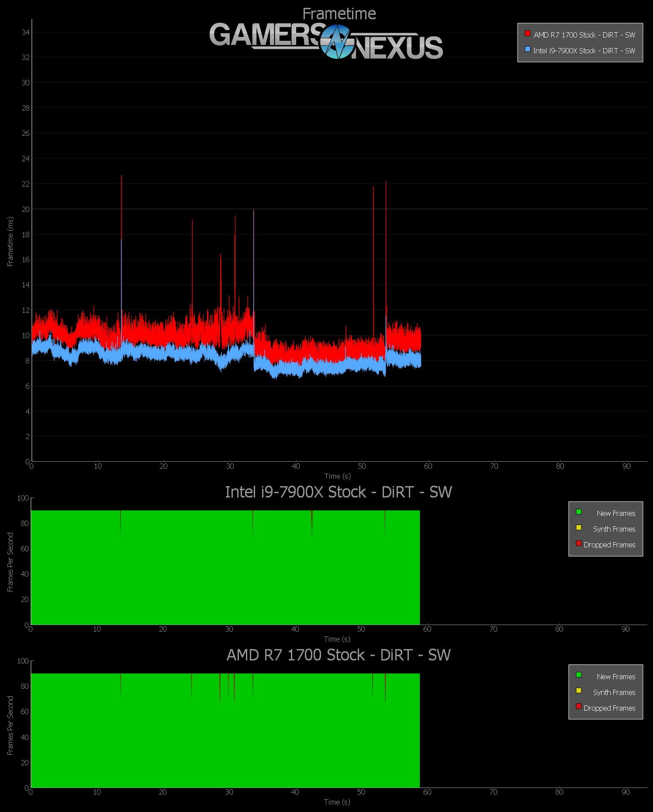Click 'New Frames' text in Intel chart legend

pos(616,513)
